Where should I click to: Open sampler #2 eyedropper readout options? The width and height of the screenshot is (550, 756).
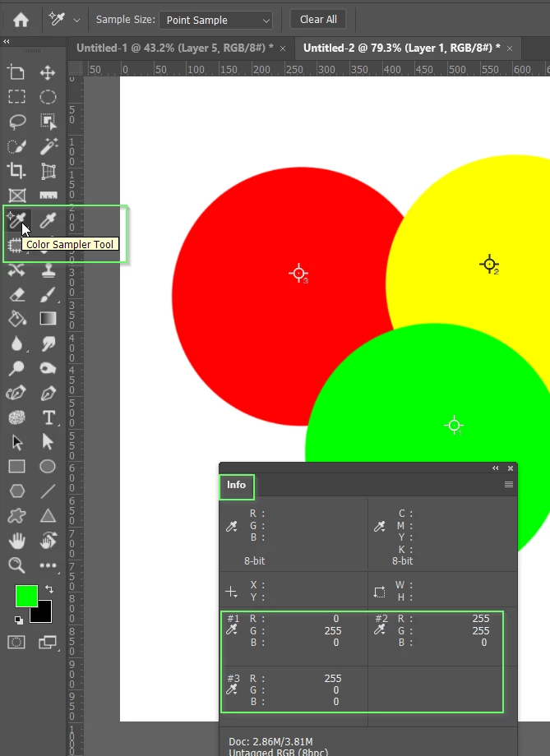[x=380, y=629]
